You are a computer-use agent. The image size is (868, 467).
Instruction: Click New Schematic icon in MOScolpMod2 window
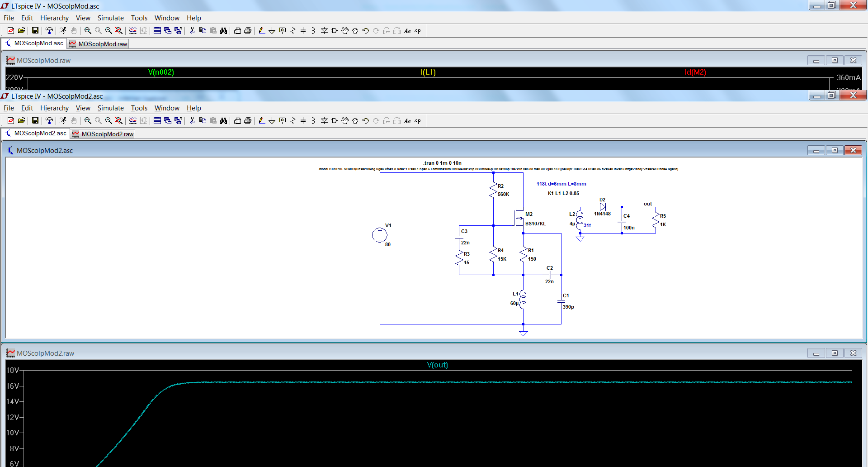click(11, 121)
